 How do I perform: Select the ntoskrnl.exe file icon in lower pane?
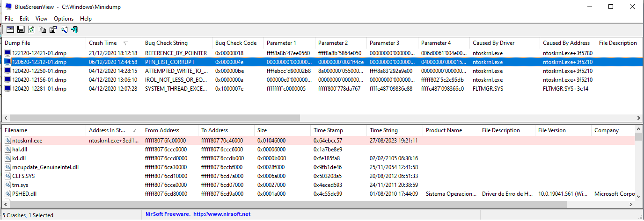(x=8, y=140)
